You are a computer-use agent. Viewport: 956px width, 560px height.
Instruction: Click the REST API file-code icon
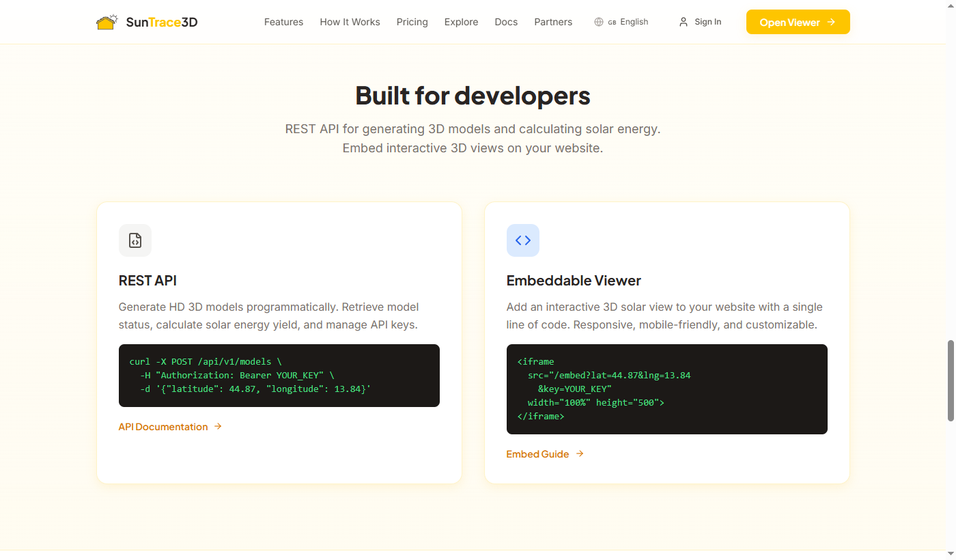135,240
